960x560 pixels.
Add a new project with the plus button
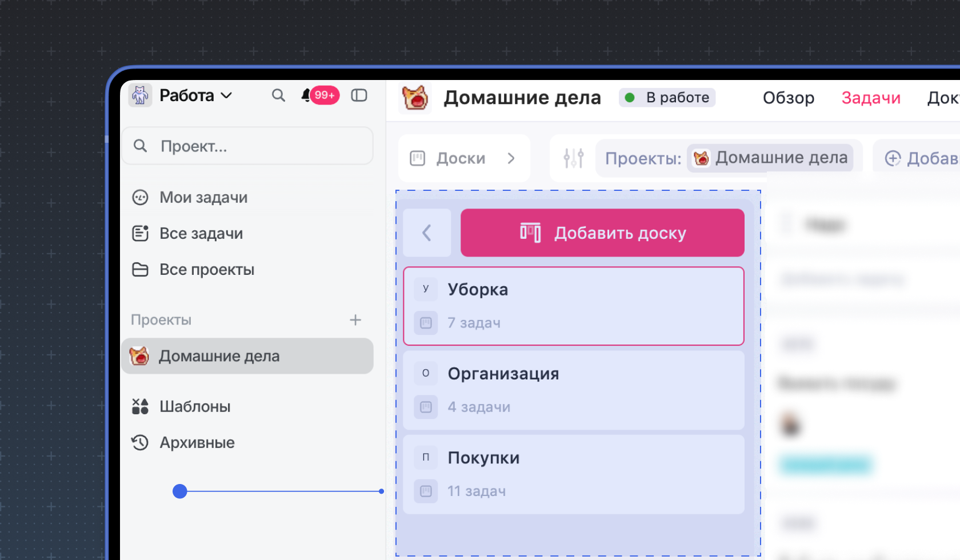[x=355, y=319]
